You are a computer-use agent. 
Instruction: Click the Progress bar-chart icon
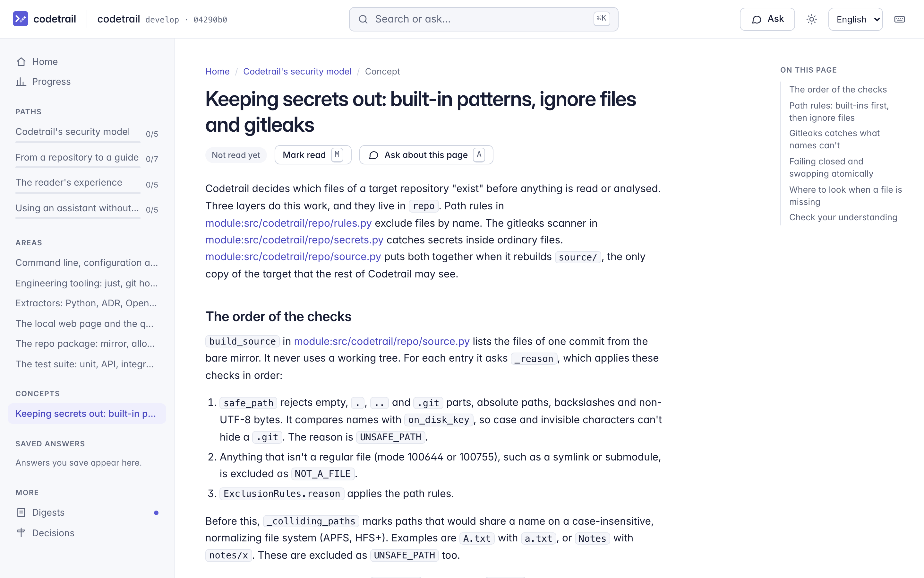tap(21, 82)
